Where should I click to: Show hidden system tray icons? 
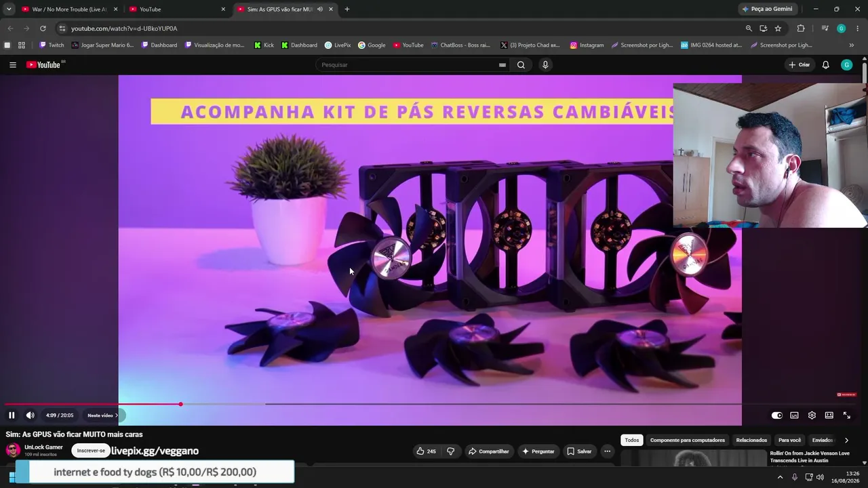tap(780, 477)
